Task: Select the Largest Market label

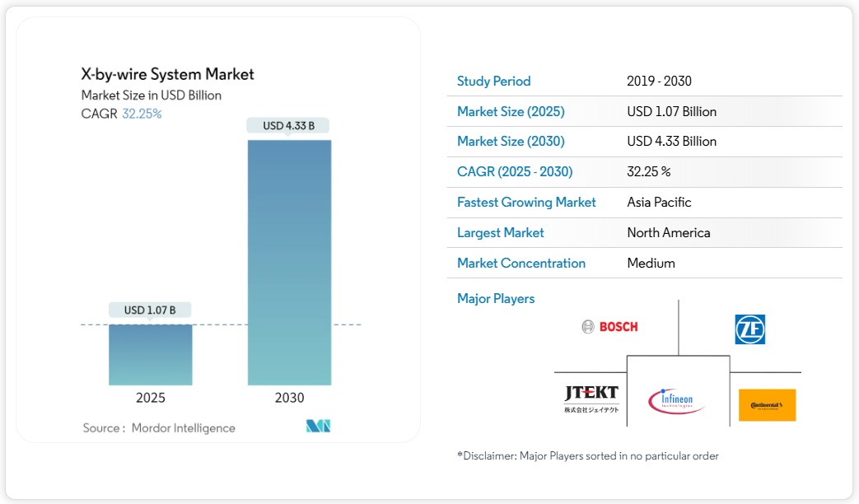Action: [x=500, y=232]
